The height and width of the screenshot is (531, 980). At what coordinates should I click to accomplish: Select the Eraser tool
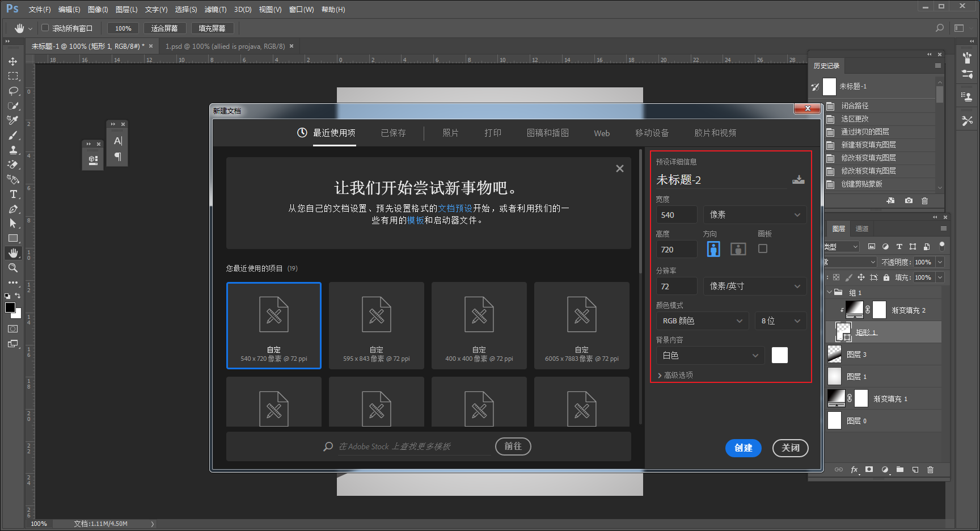13,165
